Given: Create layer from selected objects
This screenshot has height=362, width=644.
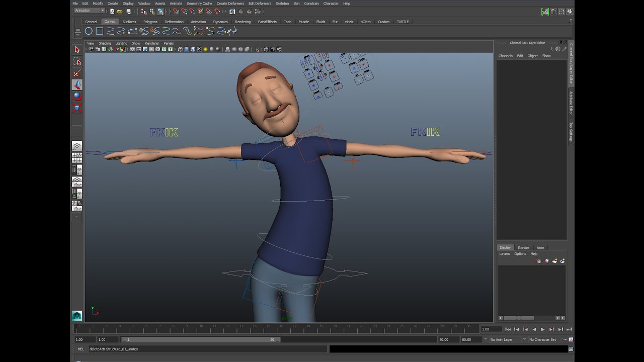Looking at the screenshot, I should (562, 261).
